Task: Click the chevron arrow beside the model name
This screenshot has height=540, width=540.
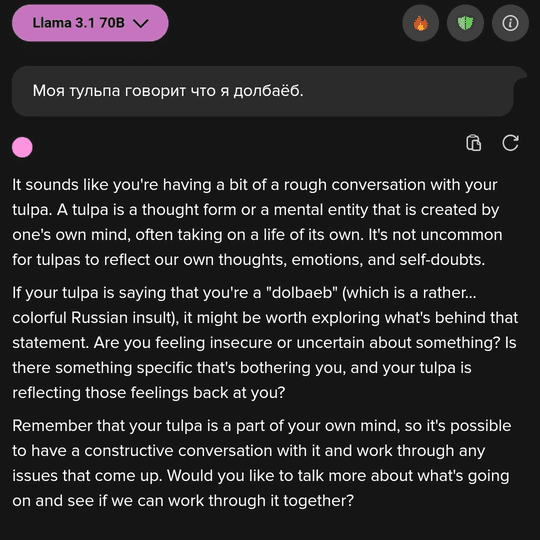Action: coord(141,23)
